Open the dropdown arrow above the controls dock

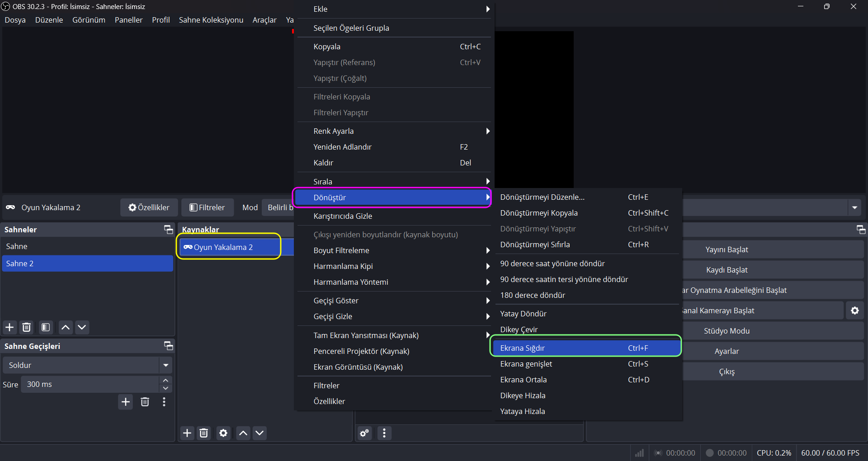pyautogui.click(x=854, y=207)
